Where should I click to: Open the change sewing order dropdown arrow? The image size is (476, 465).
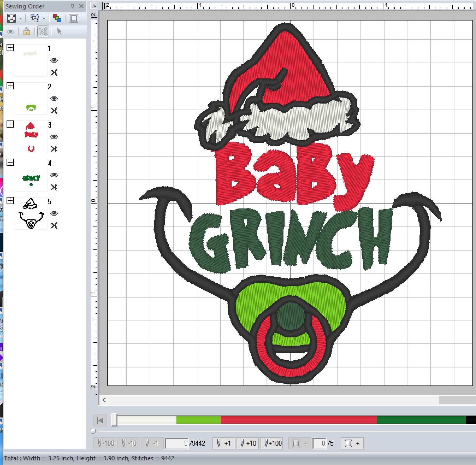click(44, 19)
